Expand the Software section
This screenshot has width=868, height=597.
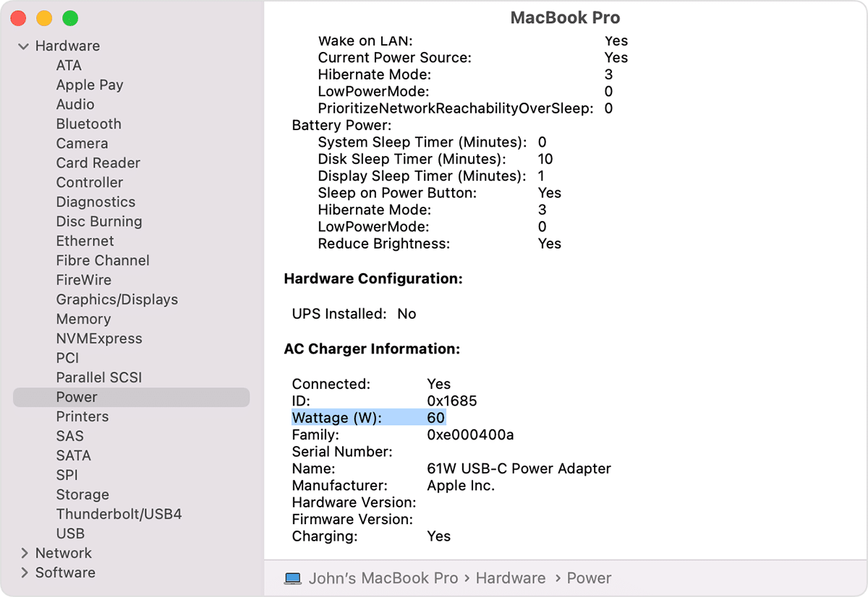[x=24, y=573]
